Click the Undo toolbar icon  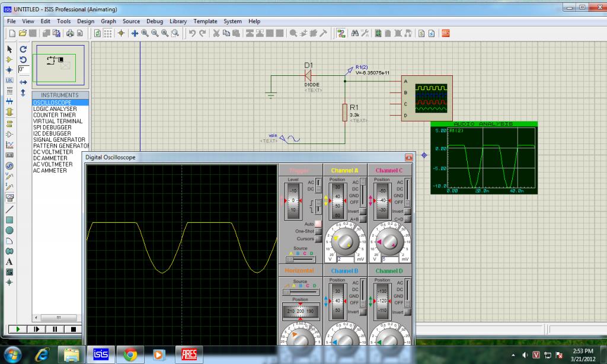192,33
